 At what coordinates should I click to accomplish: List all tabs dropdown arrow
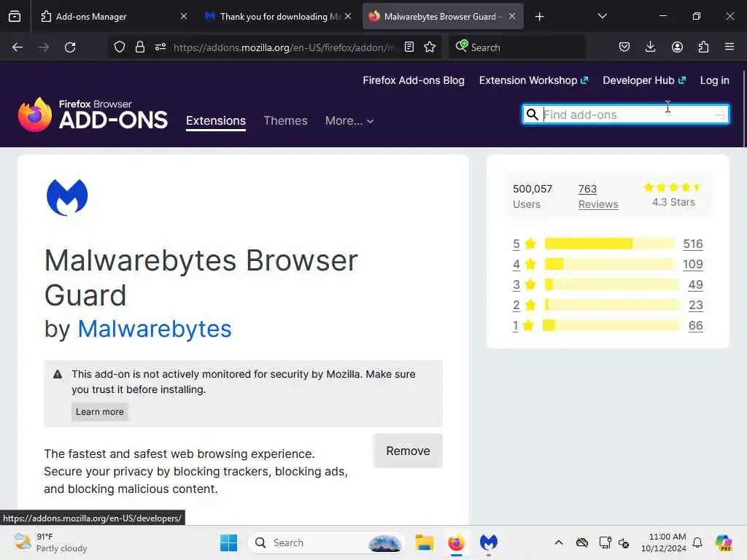coord(602,17)
